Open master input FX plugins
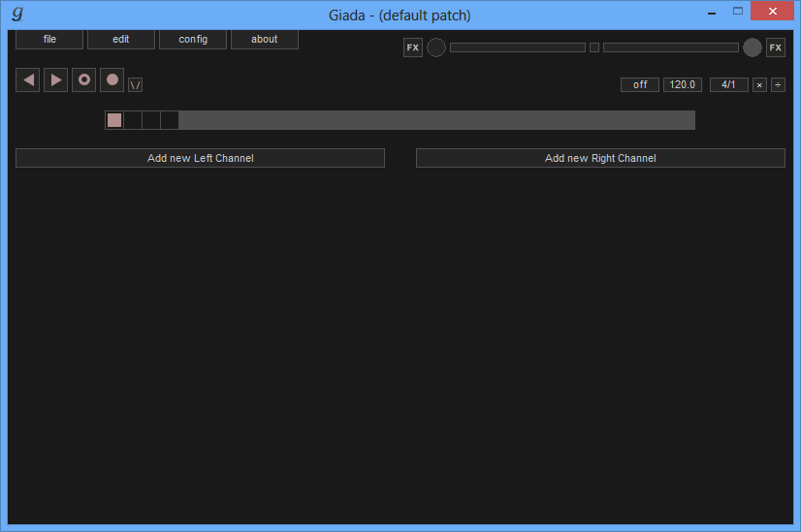This screenshot has width=801, height=532. pyautogui.click(x=413, y=47)
